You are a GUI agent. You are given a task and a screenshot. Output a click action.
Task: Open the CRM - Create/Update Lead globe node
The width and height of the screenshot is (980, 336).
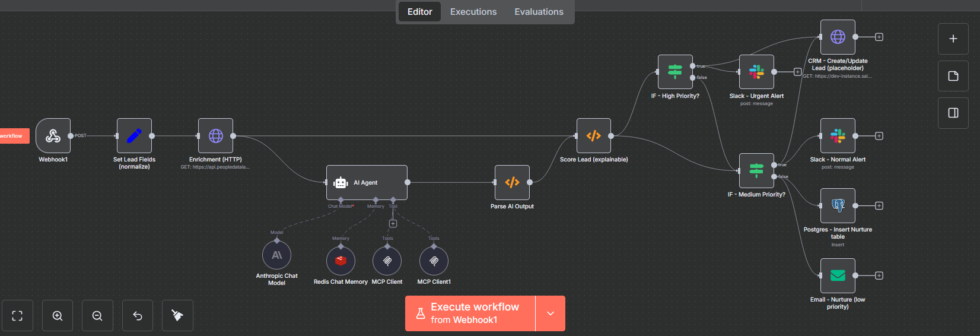[838, 37]
